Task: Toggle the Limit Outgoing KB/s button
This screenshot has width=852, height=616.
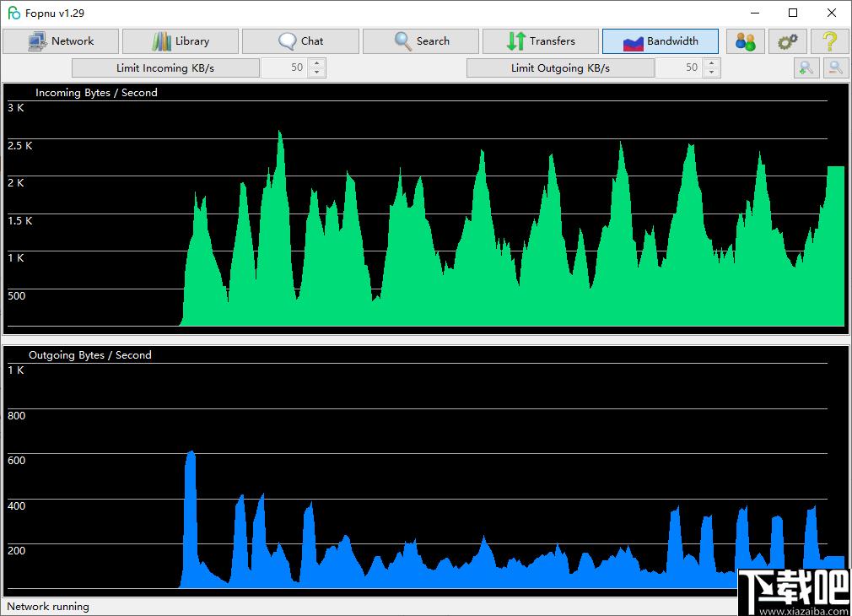Action: pos(560,68)
